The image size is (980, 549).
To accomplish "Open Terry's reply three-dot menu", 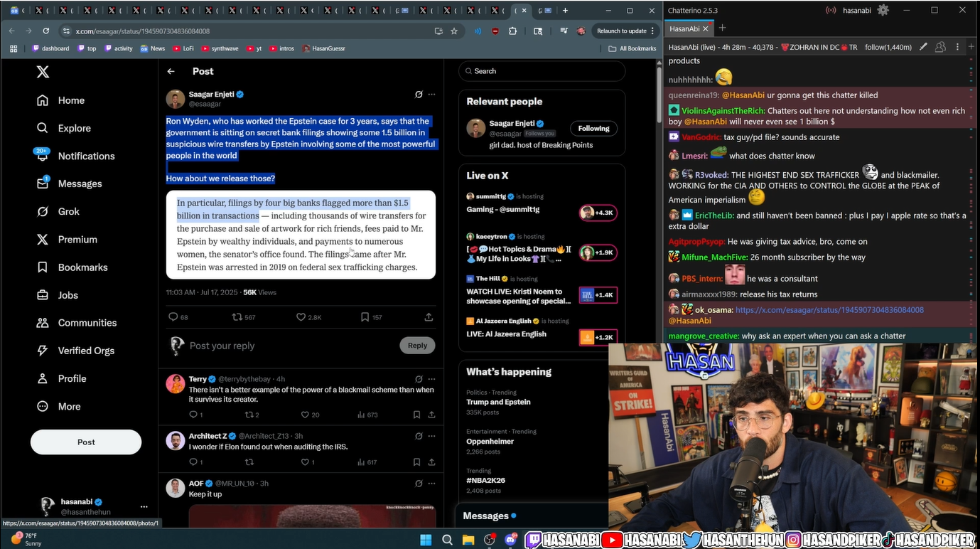I will point(431,379).
